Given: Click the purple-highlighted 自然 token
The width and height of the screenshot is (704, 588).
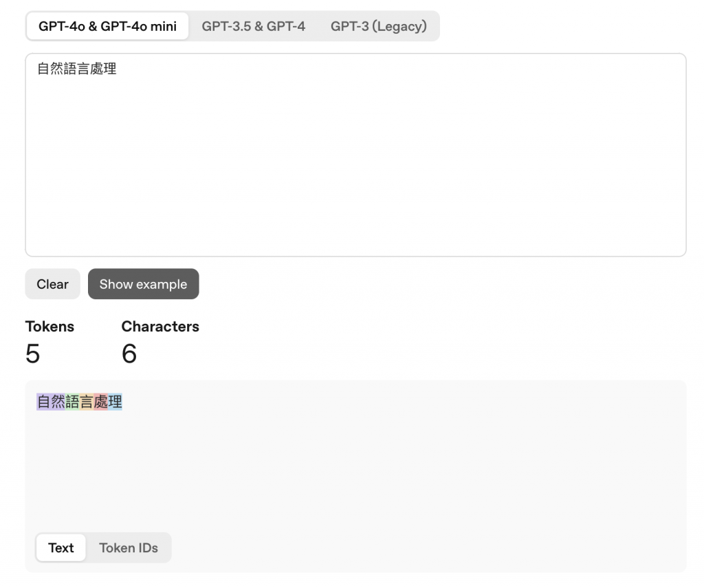Looking at the screenshot, I should click(51, 402).
